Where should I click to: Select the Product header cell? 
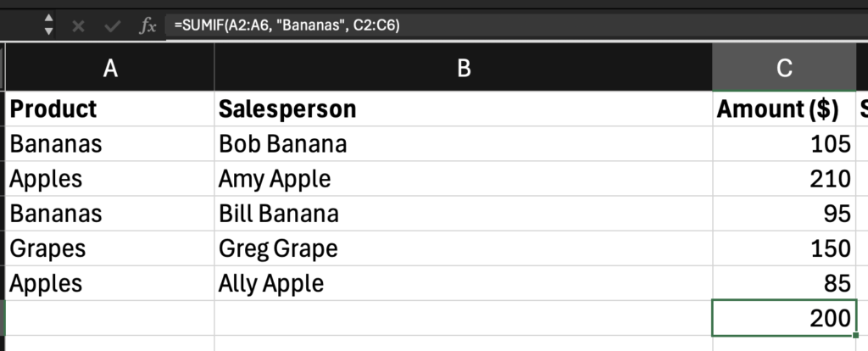(110, 109)
